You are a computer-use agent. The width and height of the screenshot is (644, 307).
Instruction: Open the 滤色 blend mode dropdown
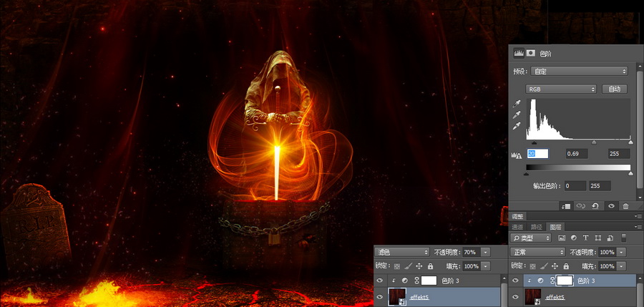[402, 252]
